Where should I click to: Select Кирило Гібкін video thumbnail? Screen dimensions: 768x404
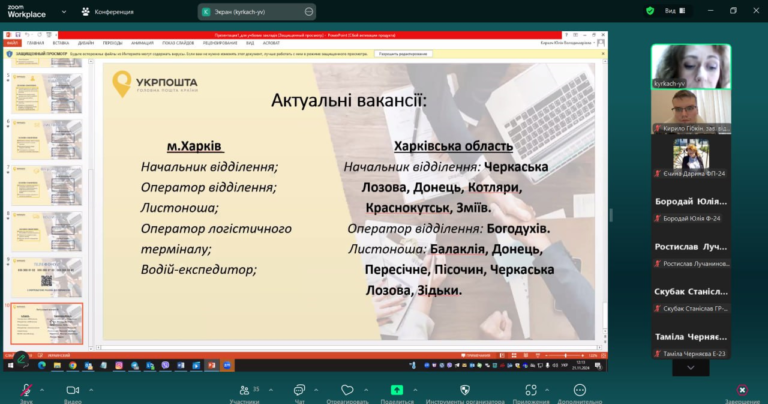click(691, 112)
